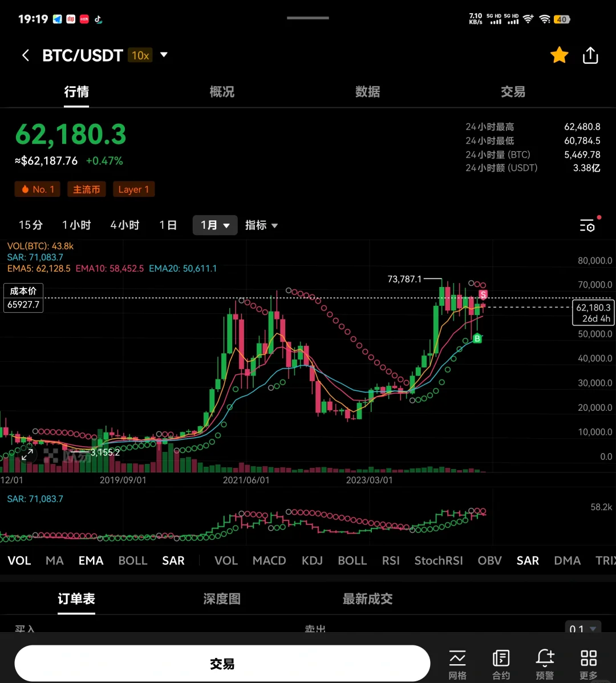Open the 预警 alert bell icon

click(545, 665)
